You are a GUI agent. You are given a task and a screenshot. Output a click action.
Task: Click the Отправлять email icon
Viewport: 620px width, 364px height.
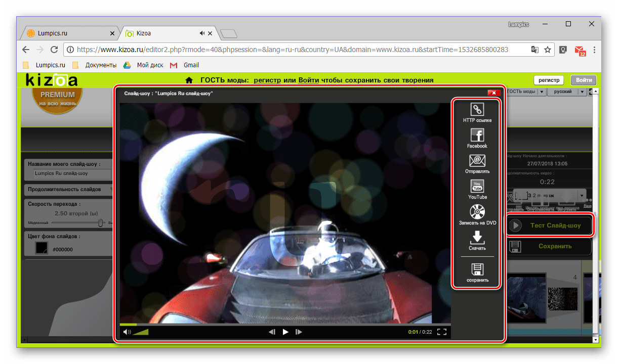[477, 161]
